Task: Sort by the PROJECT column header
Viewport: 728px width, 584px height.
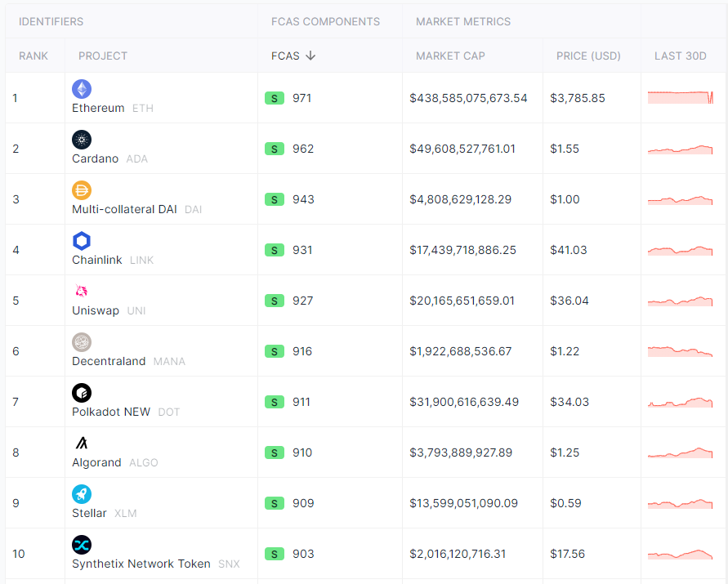Action: [x=103, y=56]
